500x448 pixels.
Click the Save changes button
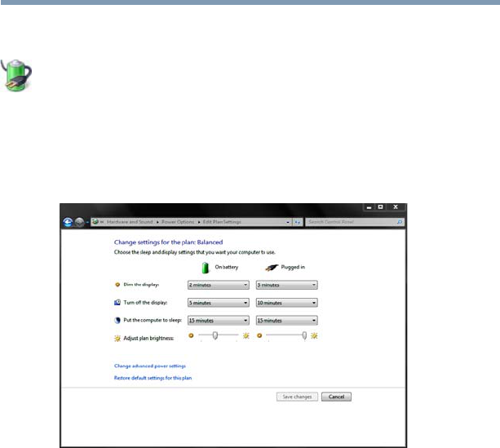[x=297, y=397]
